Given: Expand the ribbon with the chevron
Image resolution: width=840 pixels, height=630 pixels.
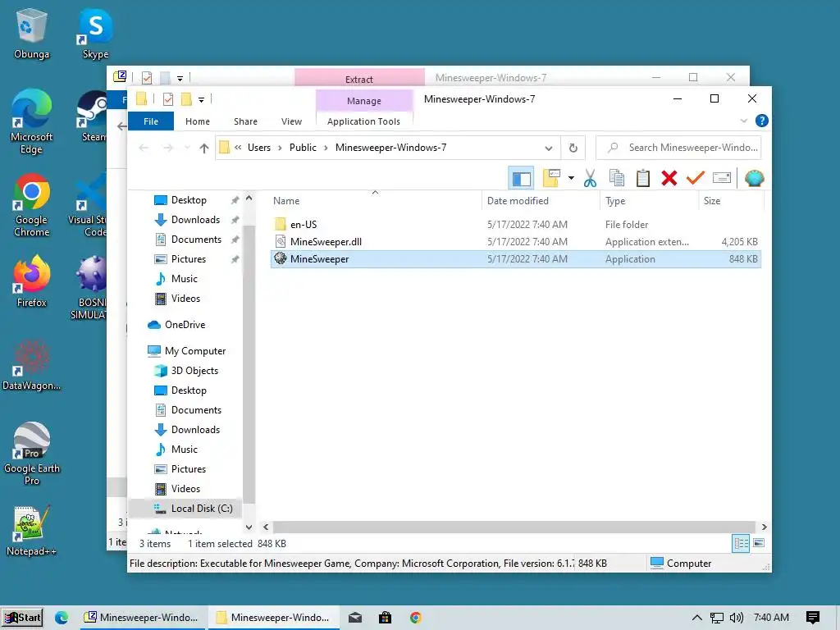Looking at the screenshot, I should (x=743, y=121).
